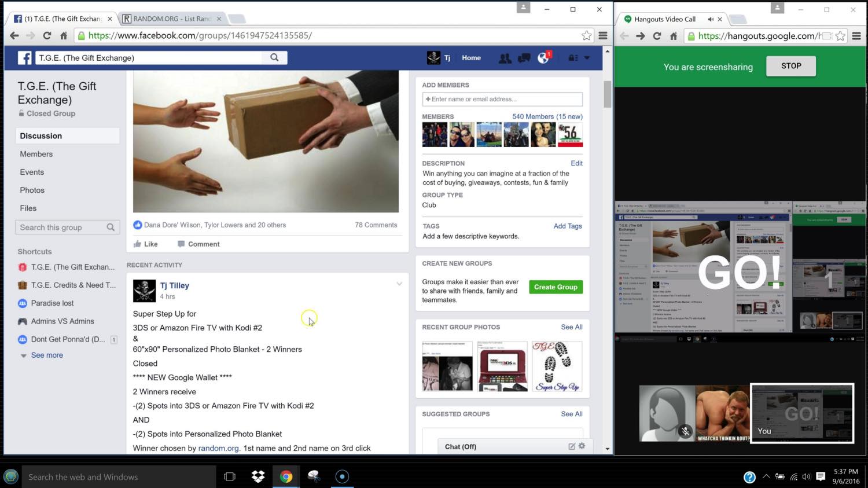Stop screensharing in Hangouts

coord(791,66)
